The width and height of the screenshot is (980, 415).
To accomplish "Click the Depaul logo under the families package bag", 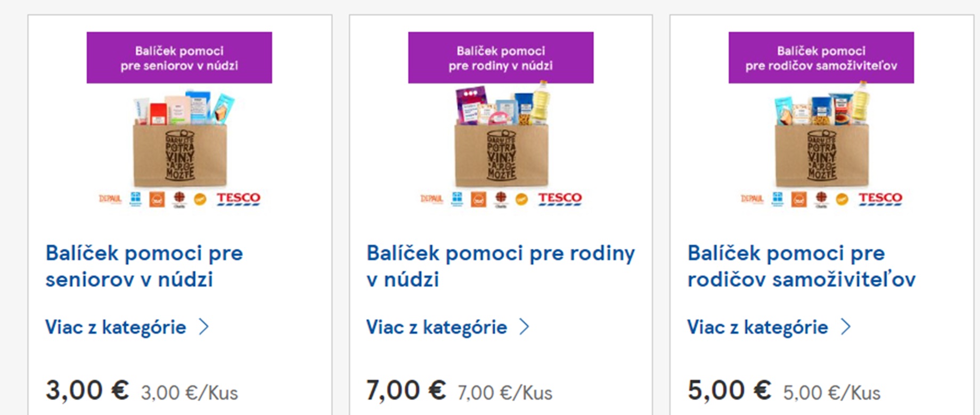I will [x=431, y=199].
